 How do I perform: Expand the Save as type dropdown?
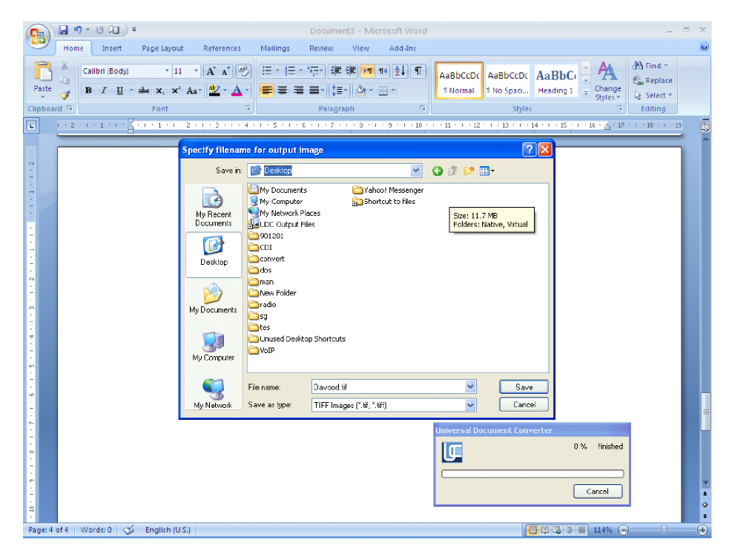(470, 405)
